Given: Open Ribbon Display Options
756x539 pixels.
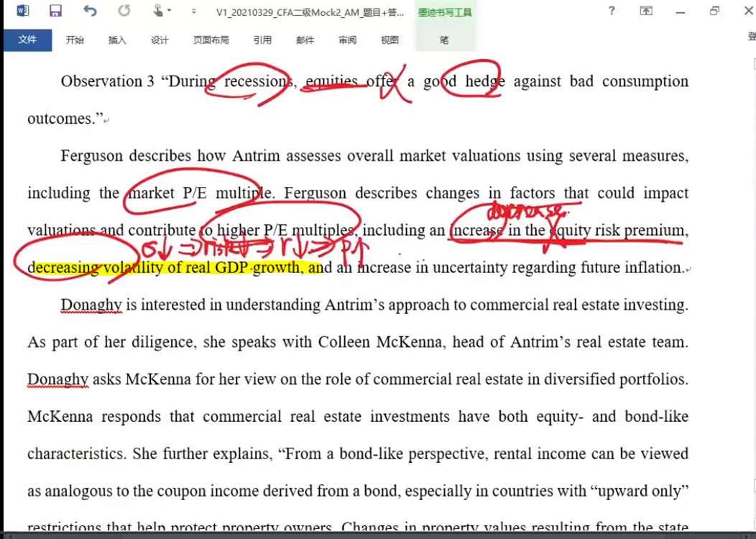Looking at the screenshot, I should click(646, 11).
